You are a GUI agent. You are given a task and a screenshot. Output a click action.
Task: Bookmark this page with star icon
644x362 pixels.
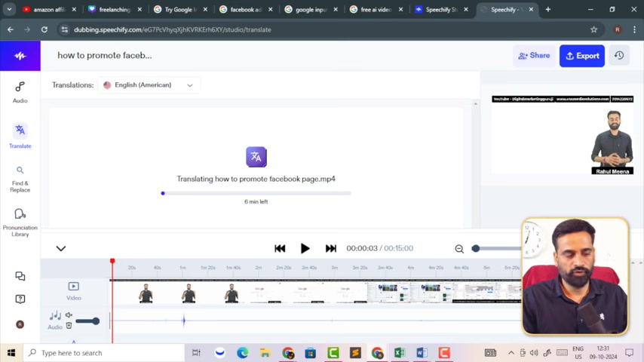coord(594,29)
